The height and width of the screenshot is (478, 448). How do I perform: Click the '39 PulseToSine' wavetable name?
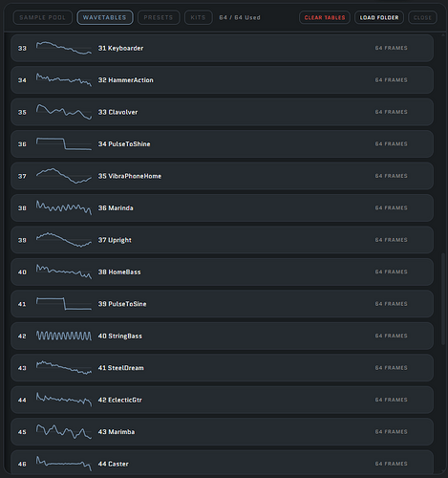[x=122, y=304]
